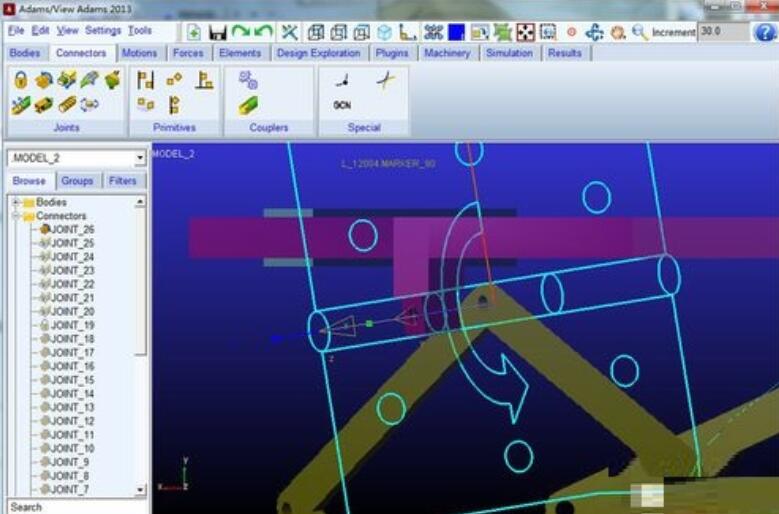Select the spherical joint tool

[113, 79]
